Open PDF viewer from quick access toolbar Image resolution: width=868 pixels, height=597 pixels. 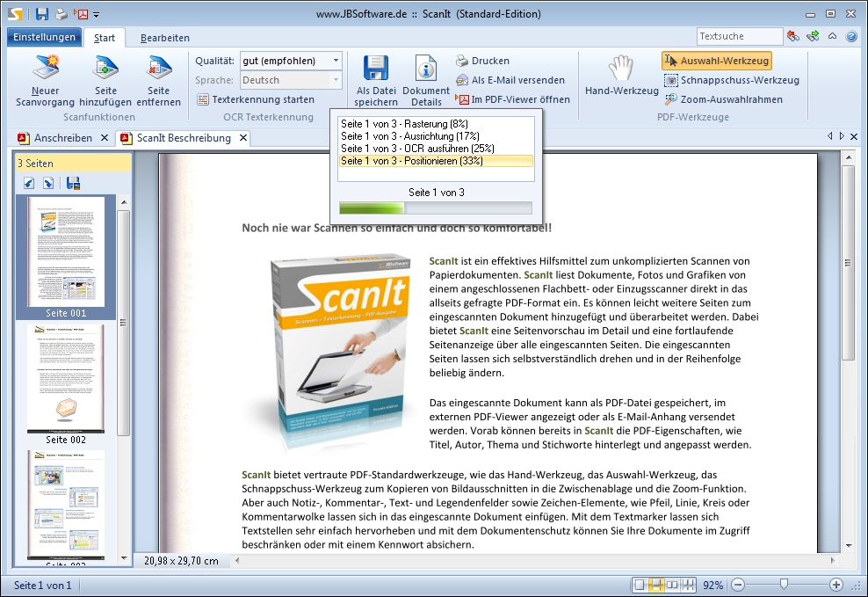tap(82, 14)
